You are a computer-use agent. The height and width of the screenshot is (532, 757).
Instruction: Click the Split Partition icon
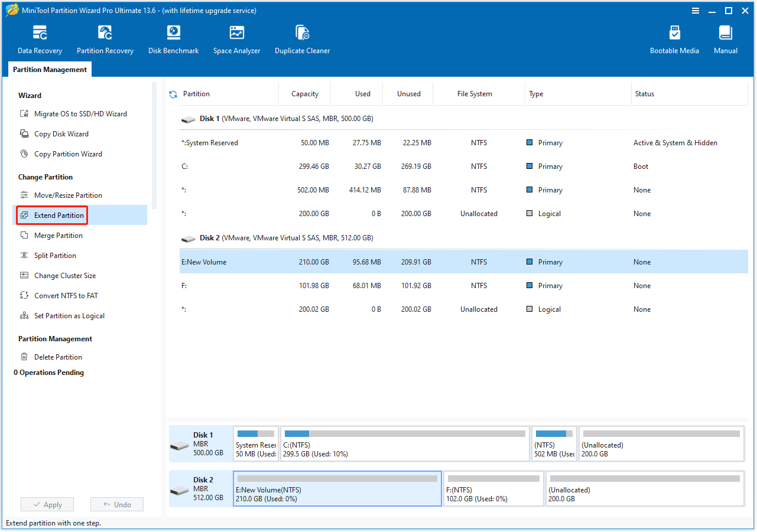click(24, 256)
